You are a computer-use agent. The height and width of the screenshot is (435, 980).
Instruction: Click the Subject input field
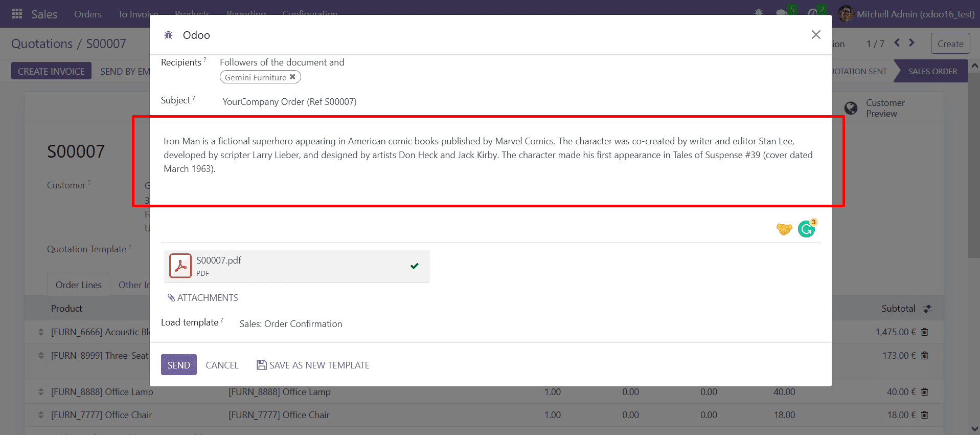(460, 102)
